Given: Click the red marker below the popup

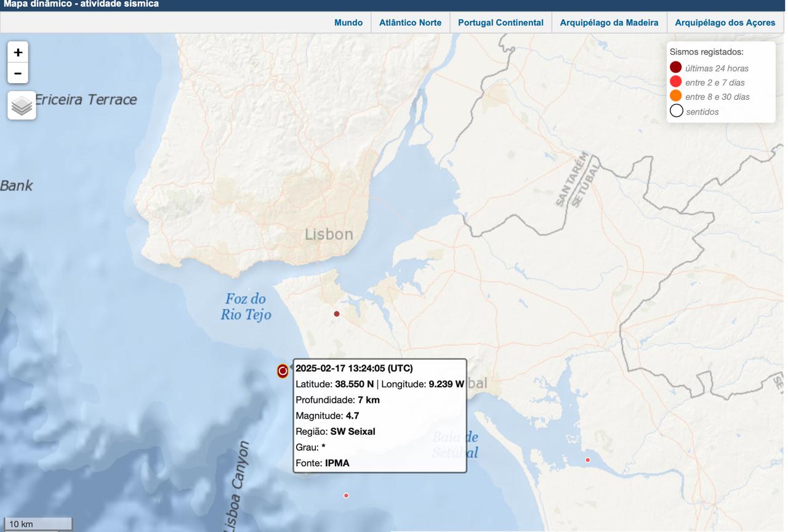Looking at the screenshot, I should point(346,496).
